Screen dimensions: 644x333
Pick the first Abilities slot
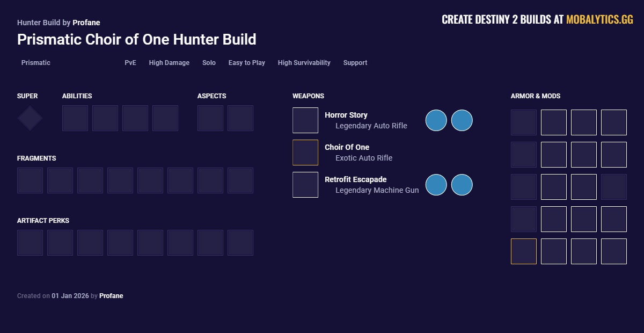coord(75,118)
